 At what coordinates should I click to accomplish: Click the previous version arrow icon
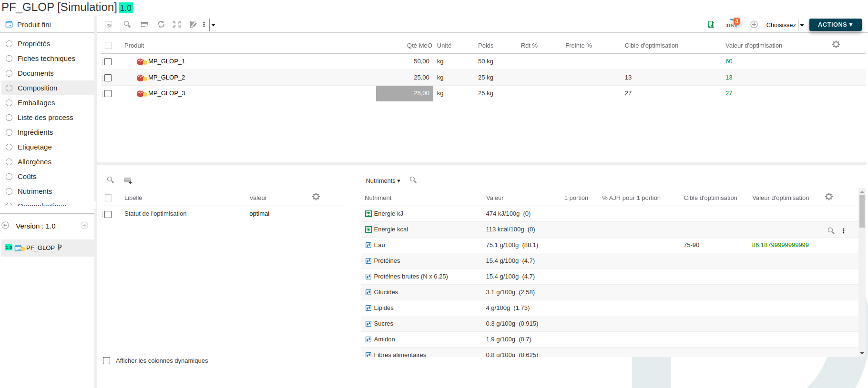pyautogui.click(x=5, y=225)
